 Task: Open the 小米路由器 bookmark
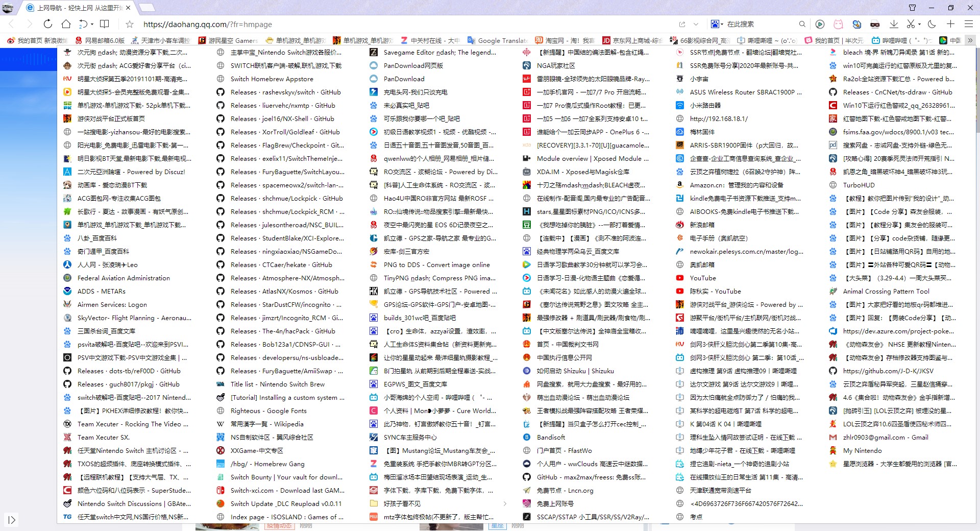pos(698,105)
